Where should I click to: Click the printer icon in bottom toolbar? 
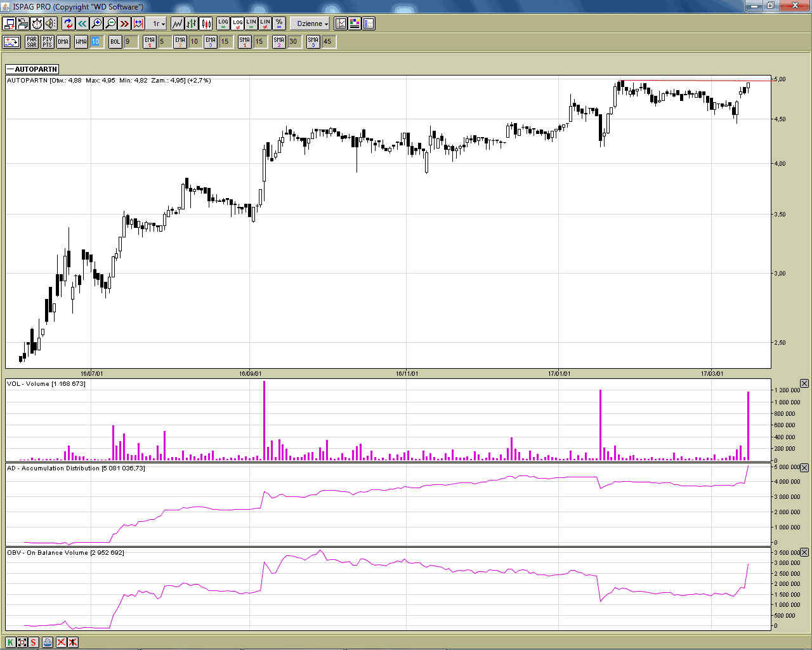(48, 642)
